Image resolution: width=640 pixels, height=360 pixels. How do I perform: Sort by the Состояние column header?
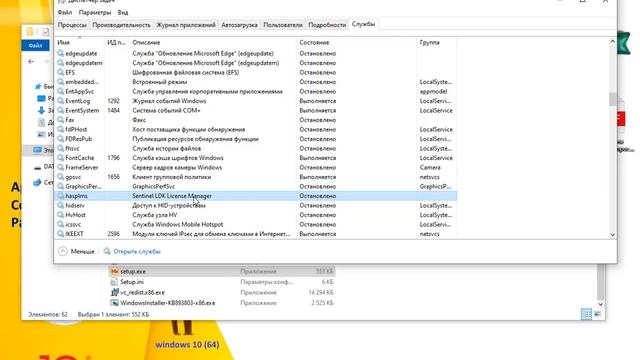tap(314, 42)
